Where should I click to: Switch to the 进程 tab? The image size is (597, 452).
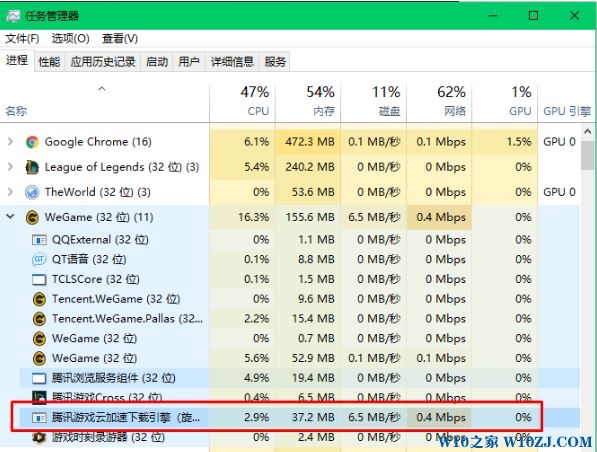point(17,60)
